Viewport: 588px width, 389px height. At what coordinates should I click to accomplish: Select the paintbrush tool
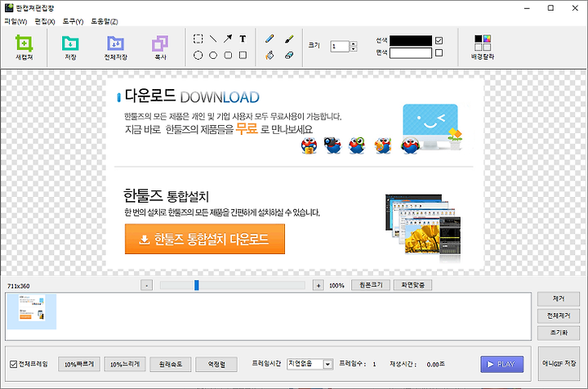click(x=289, y=38)
